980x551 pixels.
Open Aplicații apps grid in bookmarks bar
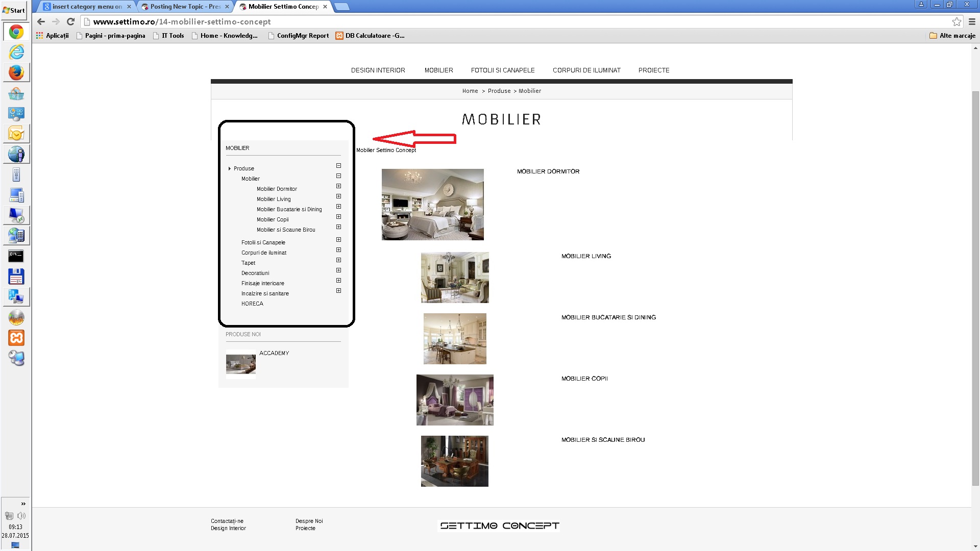tap(52, 36)
